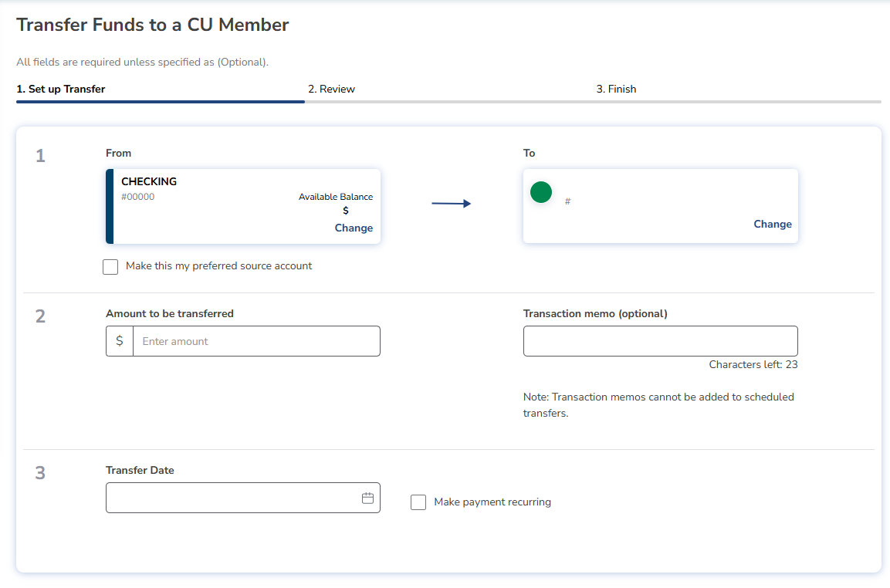The image size is (890, 588).
Task: Go to the 2. Review step
Action: pos(331,89)
